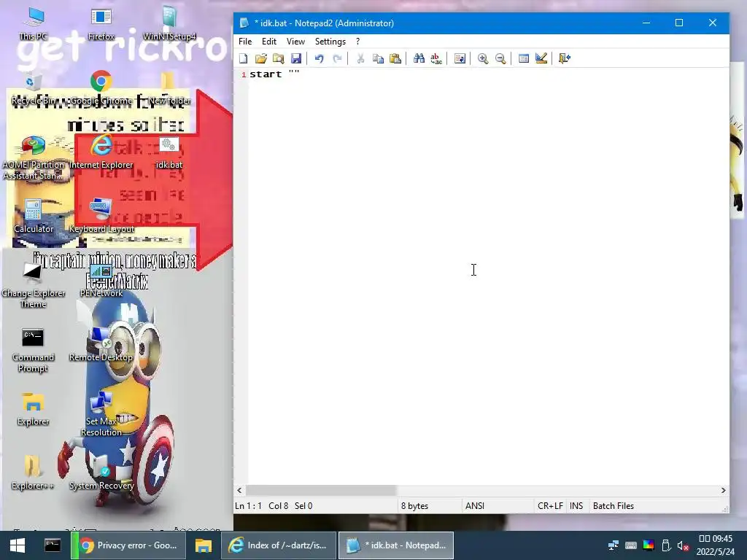Click the Ln 1:1 status bar entry
This screenshot has width=747, height=560.
click(x=248, y=506)
